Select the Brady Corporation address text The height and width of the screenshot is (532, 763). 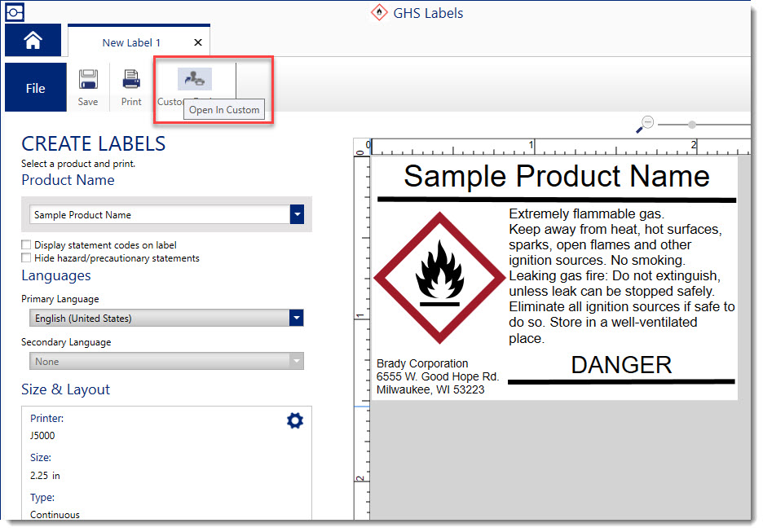click(437, 376)
